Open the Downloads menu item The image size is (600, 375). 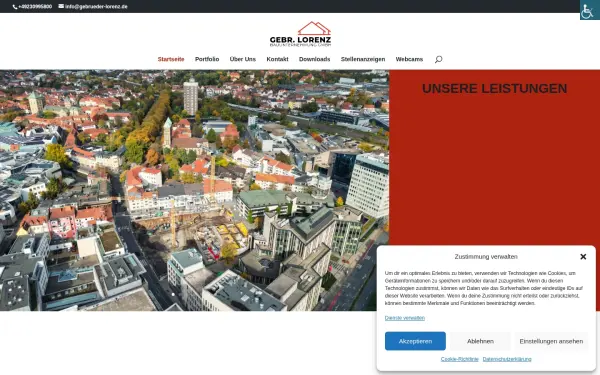[315, 59]
